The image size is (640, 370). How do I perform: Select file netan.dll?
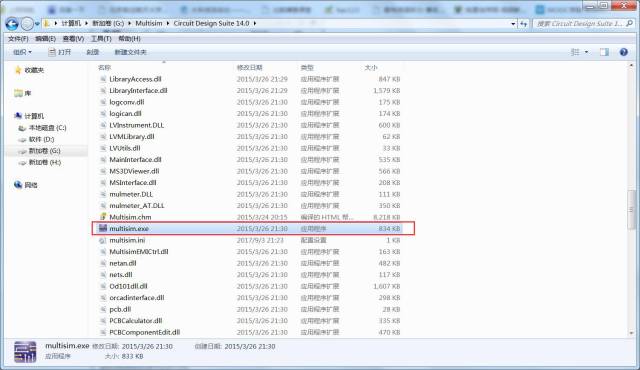pos(123,263)
